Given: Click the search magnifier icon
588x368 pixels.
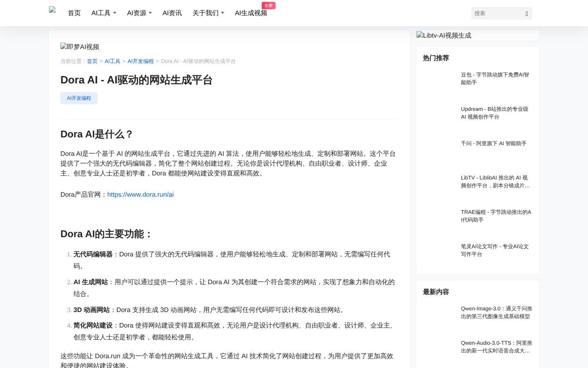Looking at the screenshot, I should pyautogui.click(x=527, y=13).
